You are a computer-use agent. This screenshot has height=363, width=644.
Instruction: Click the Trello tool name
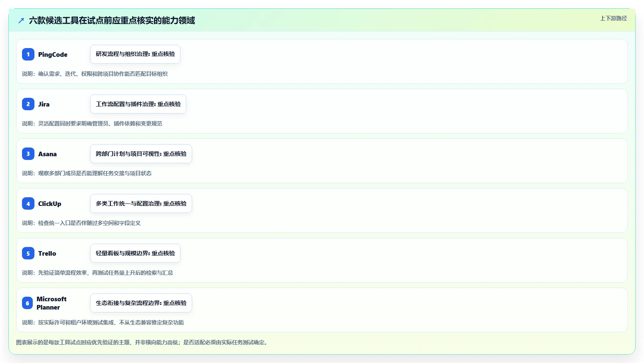coord(47,253)
